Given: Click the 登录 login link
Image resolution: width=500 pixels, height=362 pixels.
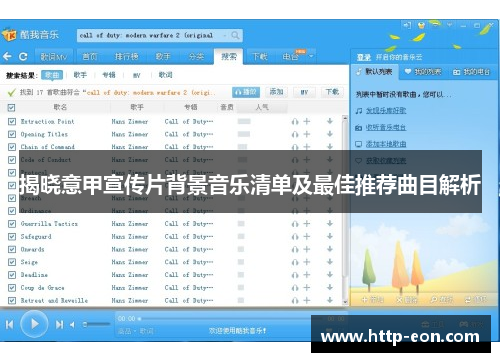Looking at the screenshot, I should coord(364,57).
